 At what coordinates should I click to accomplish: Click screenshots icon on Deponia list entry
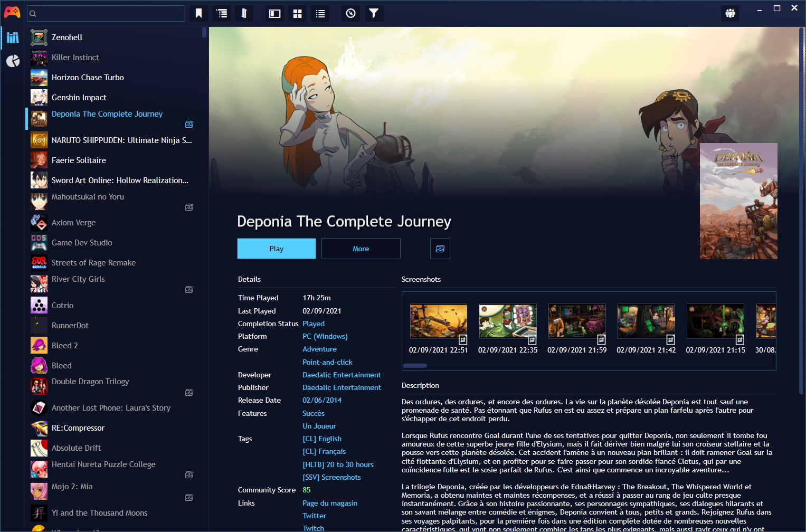coord(189,125)
